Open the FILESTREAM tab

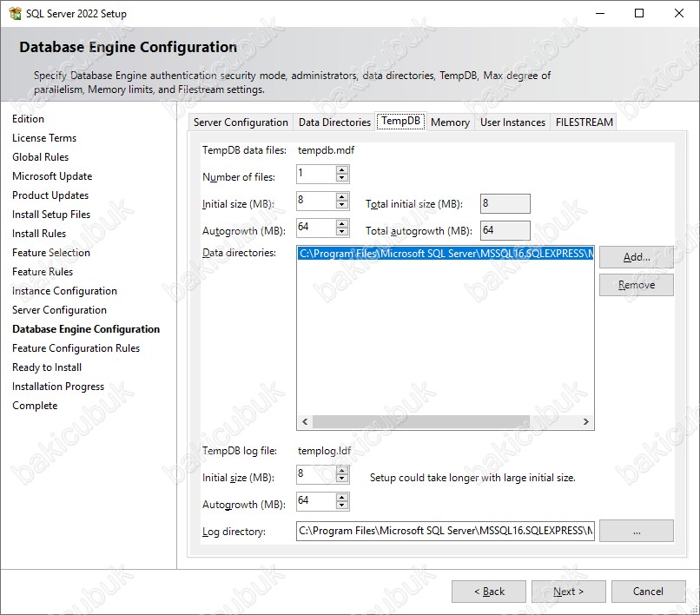click(584, 122)
